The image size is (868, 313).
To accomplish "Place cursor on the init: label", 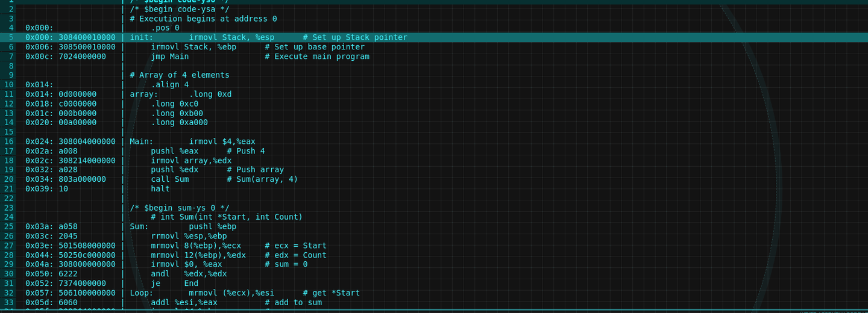I will (x=141, y=37).
